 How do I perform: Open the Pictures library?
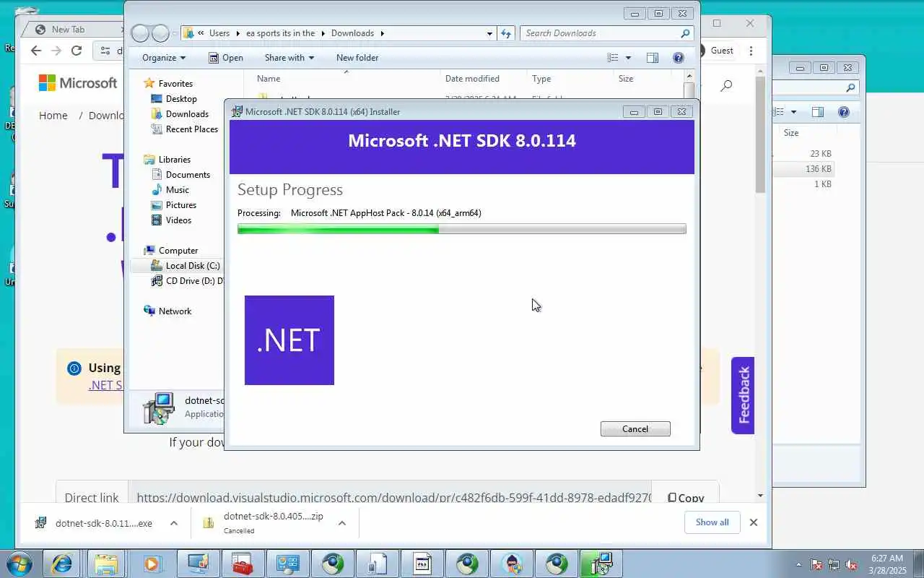[181, 205]
